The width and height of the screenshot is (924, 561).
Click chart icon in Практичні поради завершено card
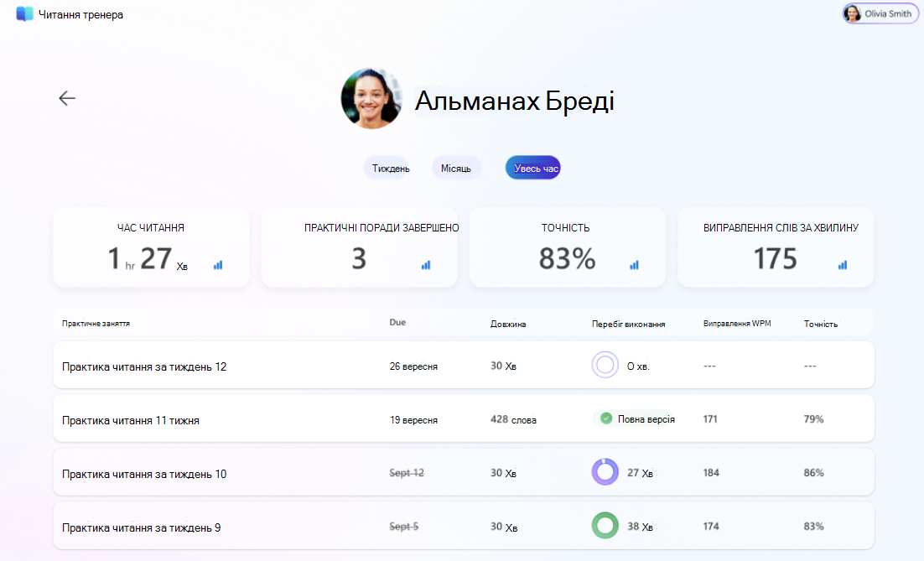click(426, 265)
